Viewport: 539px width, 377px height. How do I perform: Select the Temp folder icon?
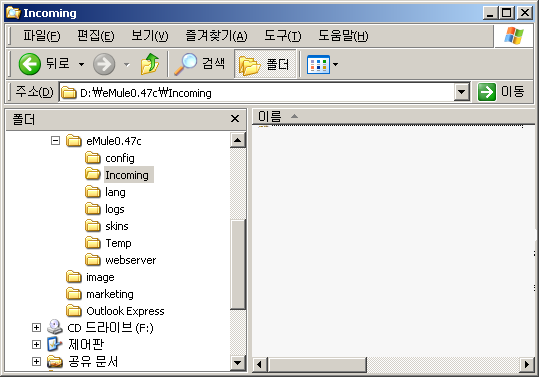[93, 243]
